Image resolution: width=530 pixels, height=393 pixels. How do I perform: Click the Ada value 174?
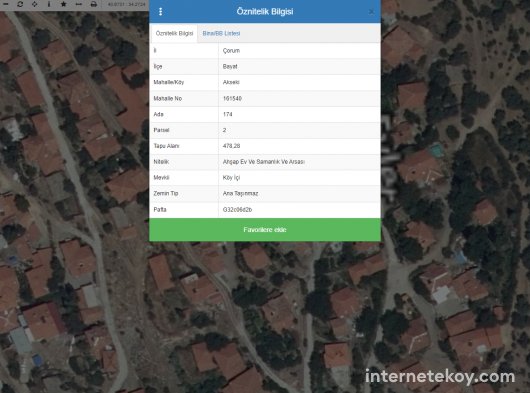pos(227,114)
